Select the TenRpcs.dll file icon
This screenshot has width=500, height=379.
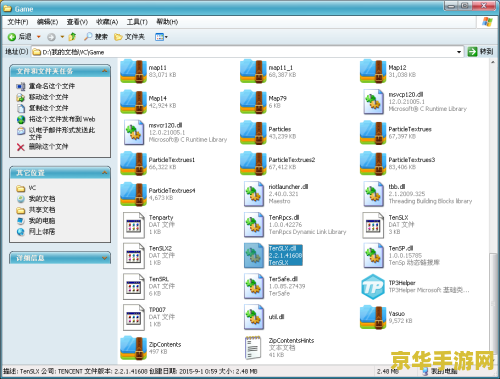tap(254, 225)
